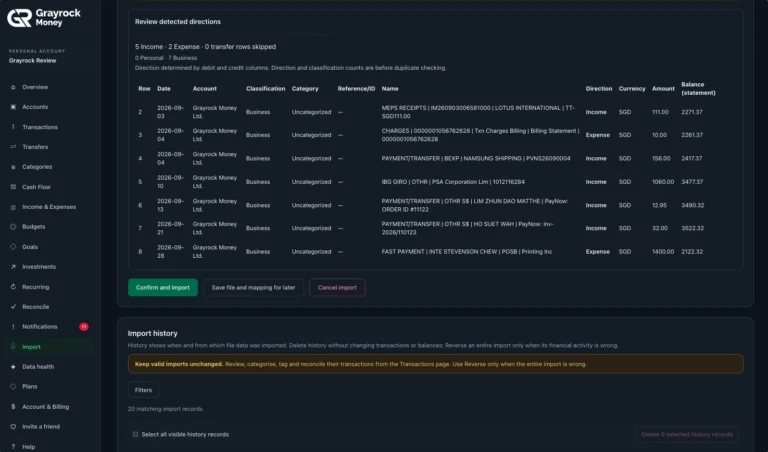
Task: Click the NAMSUNG SHIPPING transaction name
Action: pos(476,159)
